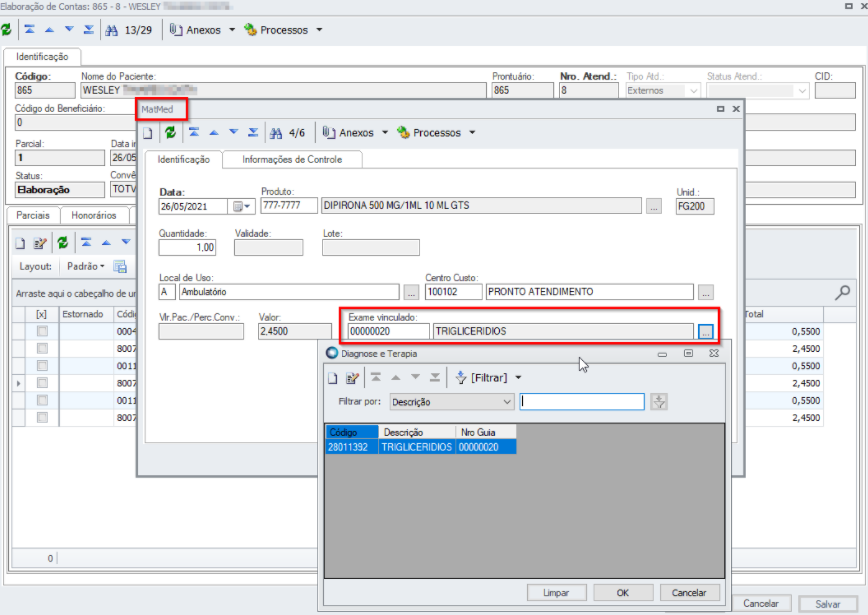Screen dimensions: 868x615
Task: Open calendar dropdown for Data field
Action: coord(241,206)
